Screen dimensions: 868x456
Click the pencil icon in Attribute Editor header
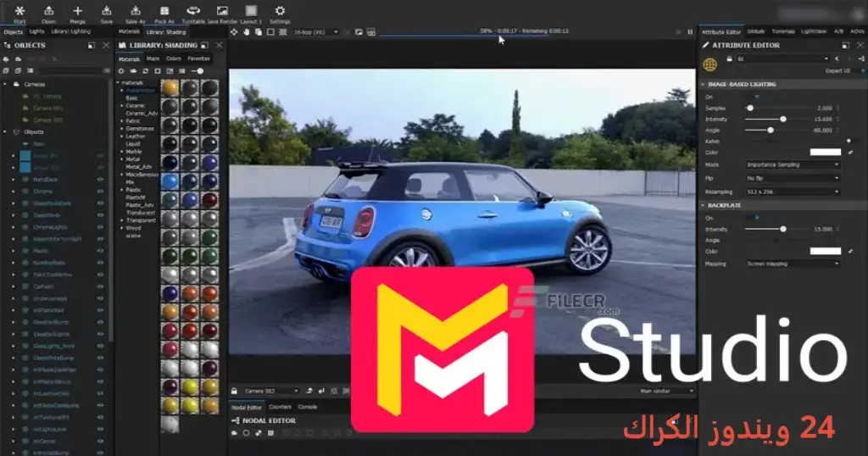[x=705, y=46]
